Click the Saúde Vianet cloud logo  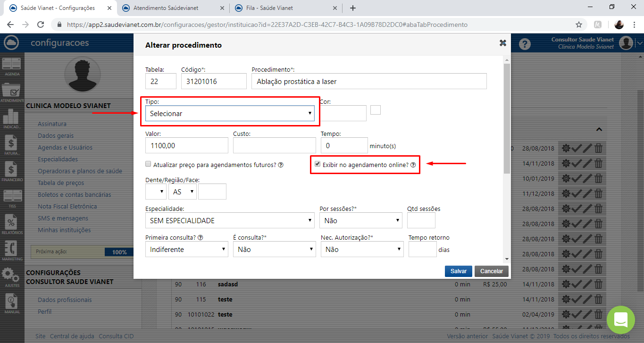coord(11,43)
